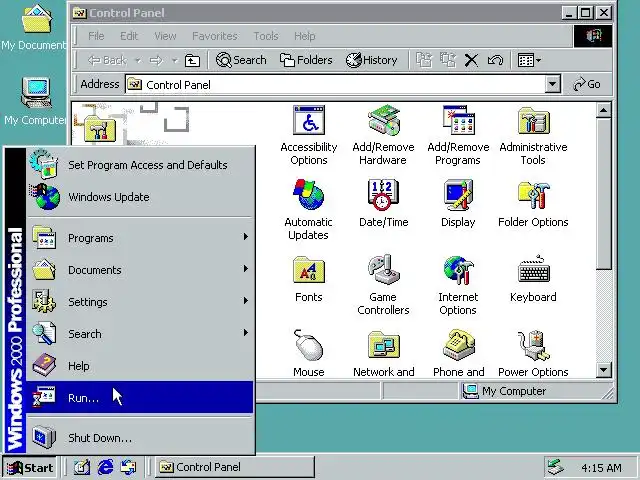Open the Tools menu
Viewport: 640px width, 480px height.
(265, 36)
